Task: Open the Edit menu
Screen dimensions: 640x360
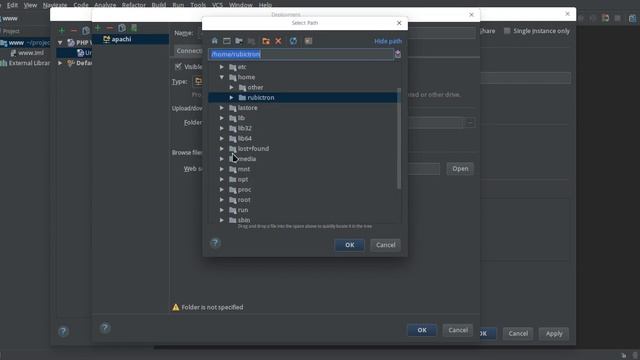Action: point(12,5)
